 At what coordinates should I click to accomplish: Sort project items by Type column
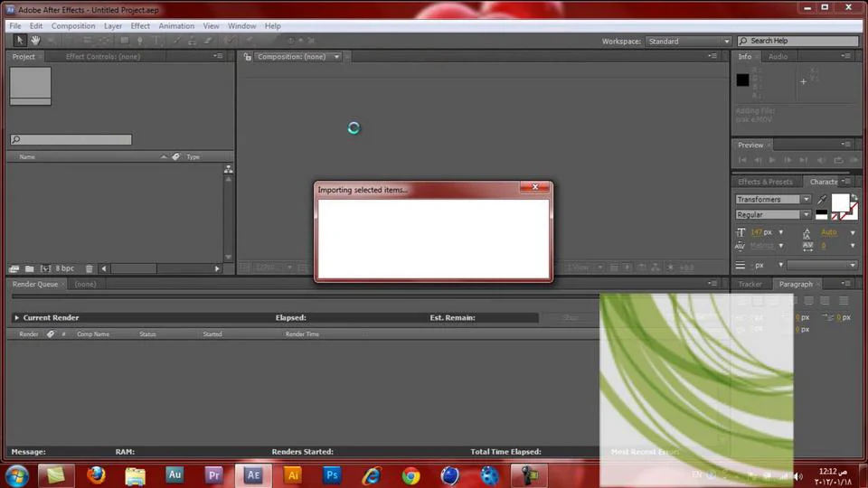(x=193, y=156)
